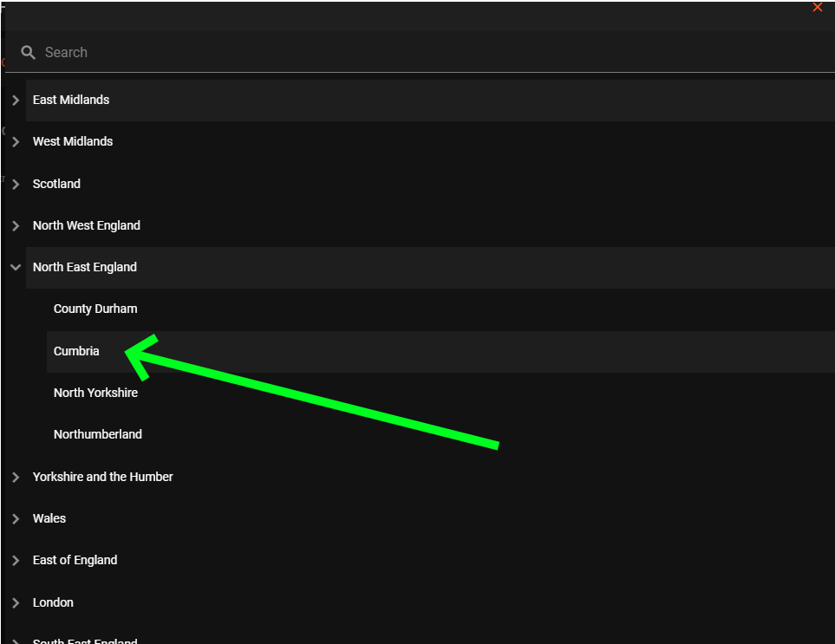The image size is (835, 644).
Task: Expand the West Midlands arrow
Action: (16, 142)
